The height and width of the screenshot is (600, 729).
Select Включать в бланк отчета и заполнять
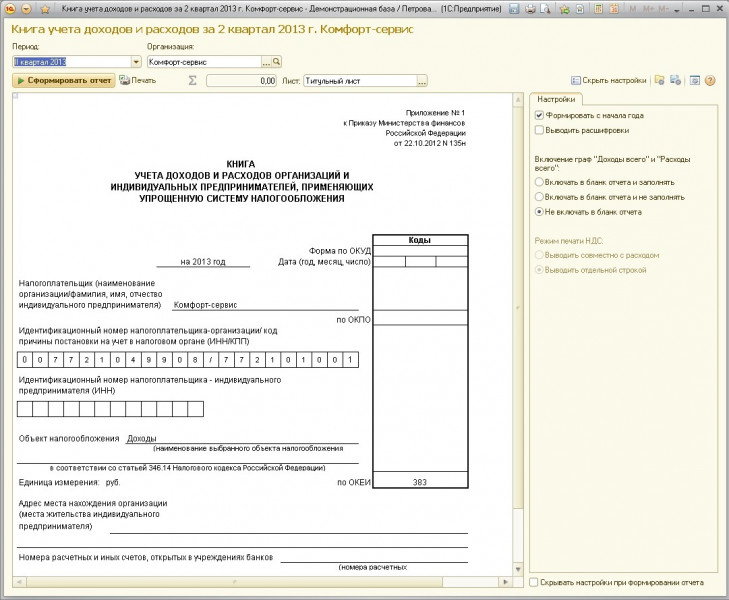pos(539,182)
